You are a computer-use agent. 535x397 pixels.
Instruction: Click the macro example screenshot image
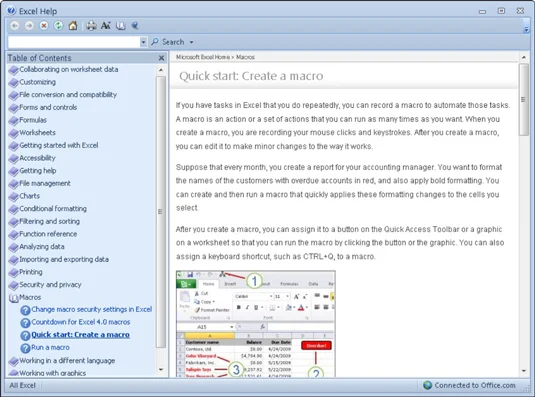click(256, 324)
